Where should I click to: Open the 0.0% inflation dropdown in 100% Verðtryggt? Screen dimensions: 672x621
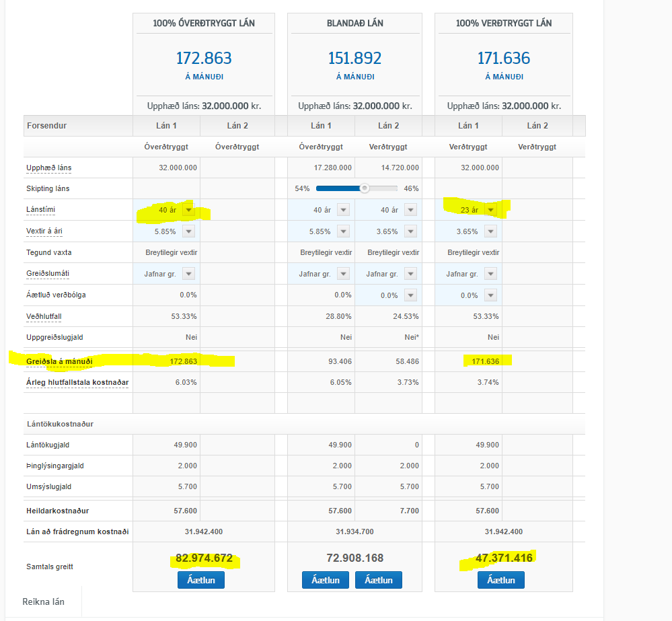click(x=491, y=295)
